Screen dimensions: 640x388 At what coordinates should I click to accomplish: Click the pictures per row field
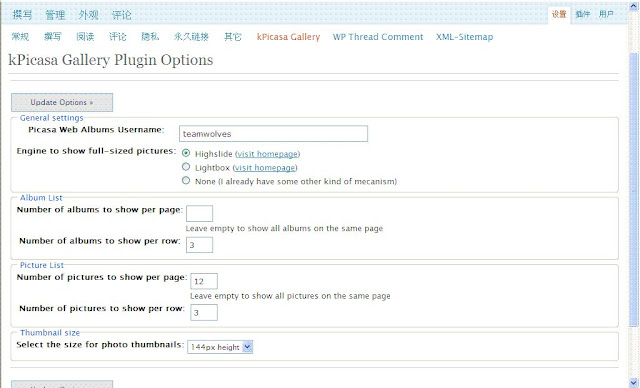point(204,313)
